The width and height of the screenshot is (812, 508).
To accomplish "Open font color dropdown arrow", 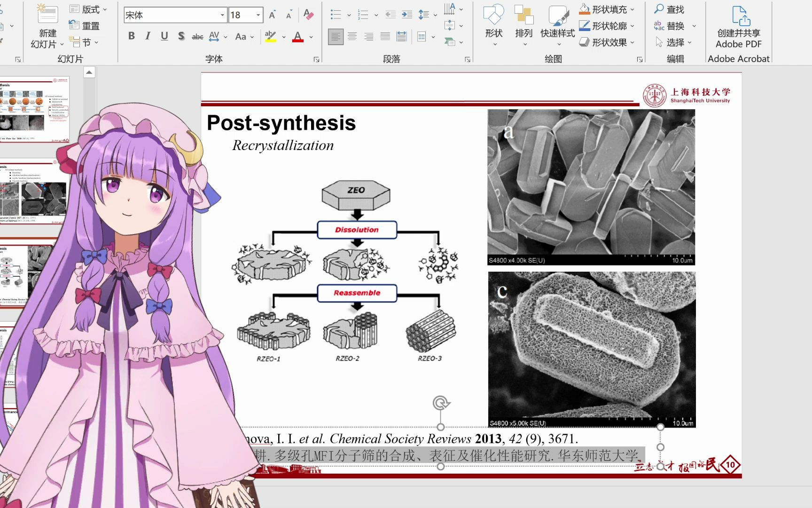I will tap(311, 37).
